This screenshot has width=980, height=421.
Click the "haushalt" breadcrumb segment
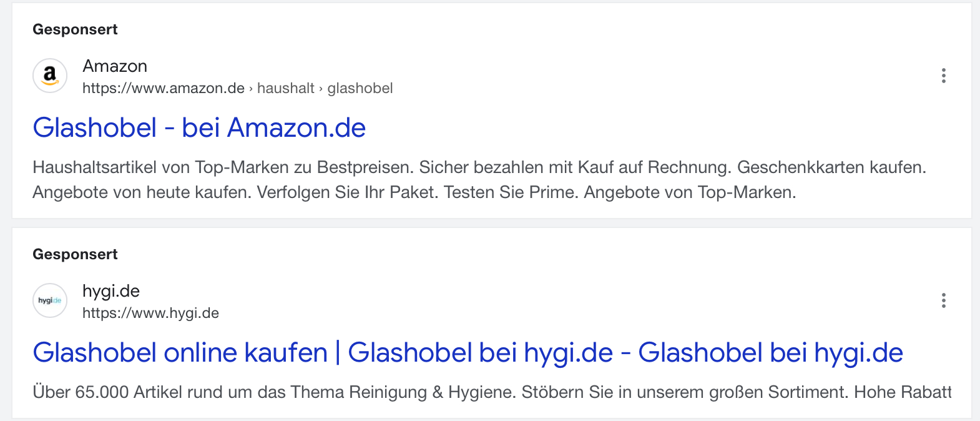click(x=286, y=89)
